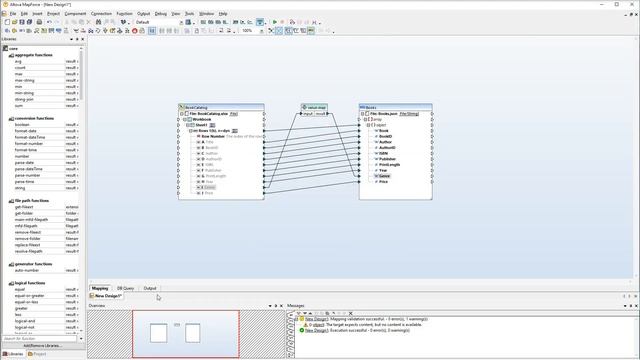Click the File/String button next to Books.json
The image size is (640, 360).
click(x=409, y=114)
